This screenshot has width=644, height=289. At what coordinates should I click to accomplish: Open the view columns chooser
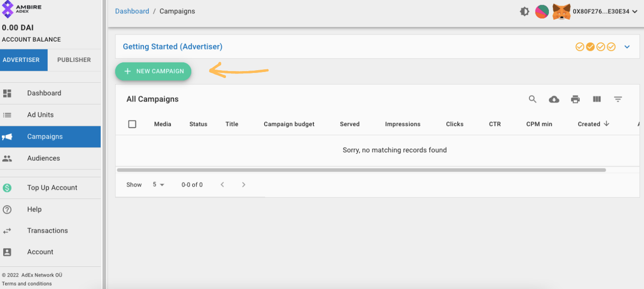coord(597,99)
